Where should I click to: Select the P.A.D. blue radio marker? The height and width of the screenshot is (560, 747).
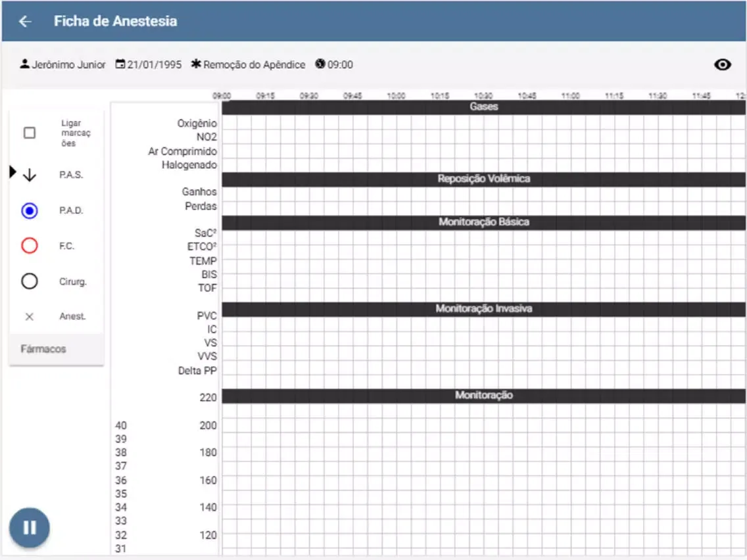(30, 210)
